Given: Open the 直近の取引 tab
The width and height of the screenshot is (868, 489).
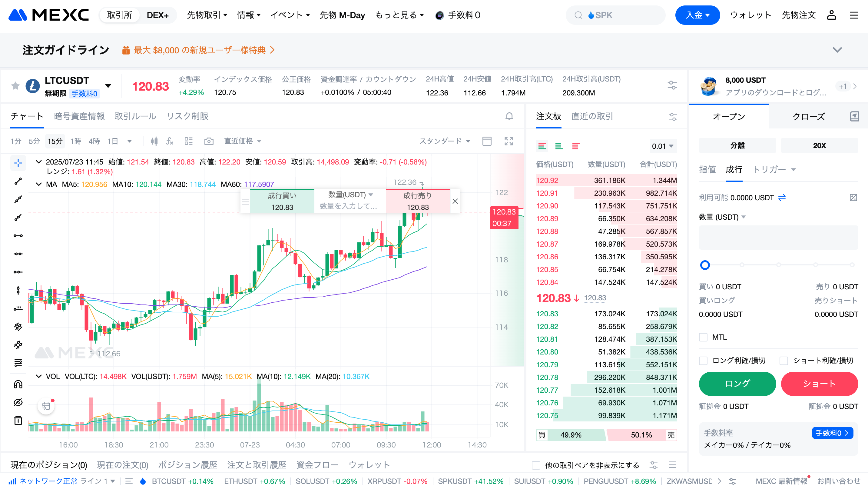Looking at the screenshot, I should pyautogui.click(x=592, y=116).
